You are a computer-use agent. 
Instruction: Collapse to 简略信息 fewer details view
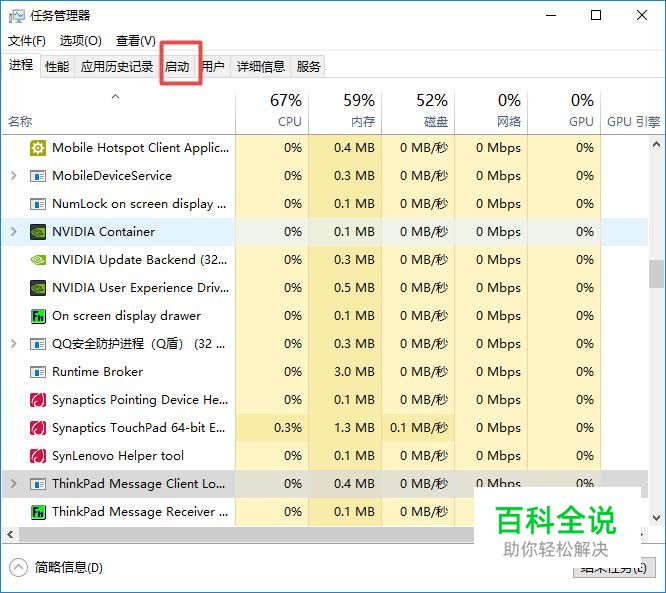(x=56, y=568)
